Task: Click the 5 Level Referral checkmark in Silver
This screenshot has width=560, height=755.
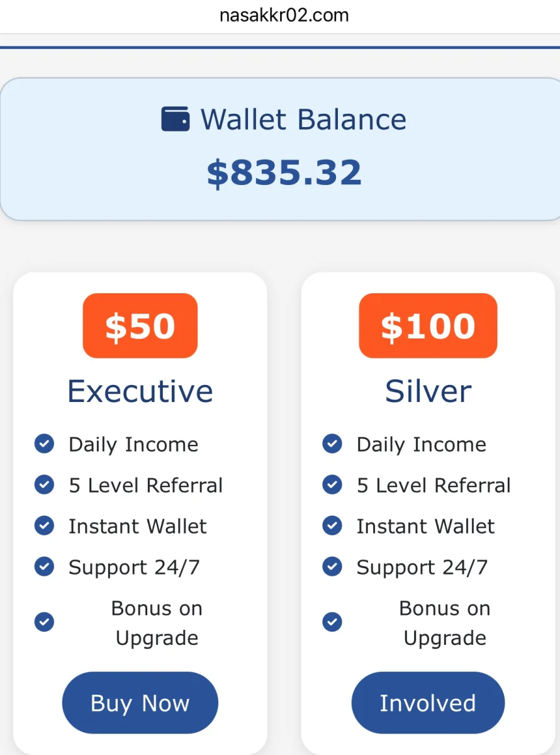Action: (332, 484)
